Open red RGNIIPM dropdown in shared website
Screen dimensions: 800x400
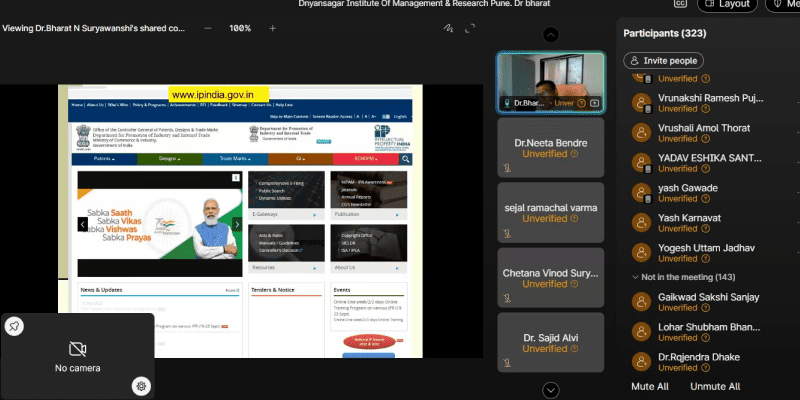(366, 159)
